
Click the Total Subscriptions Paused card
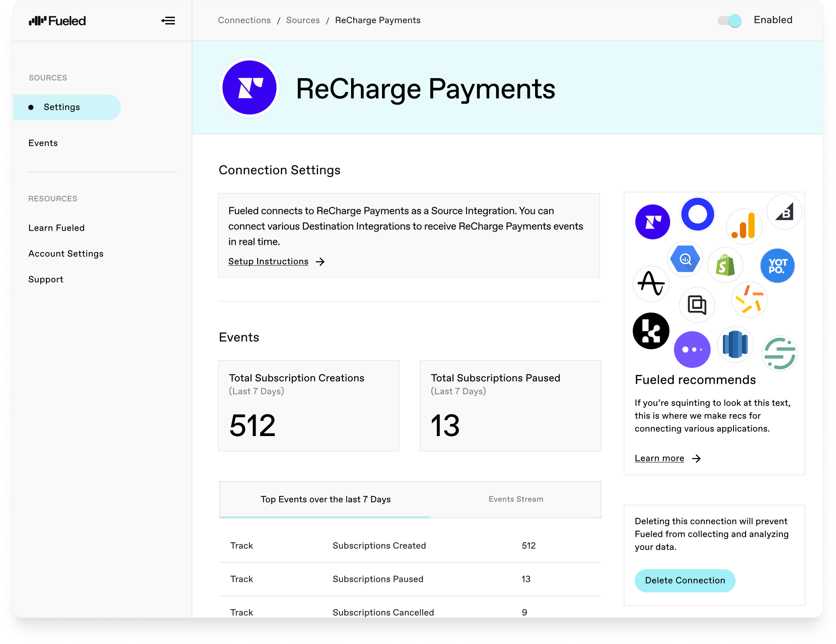pyautogui.click(x=511, y=406)
